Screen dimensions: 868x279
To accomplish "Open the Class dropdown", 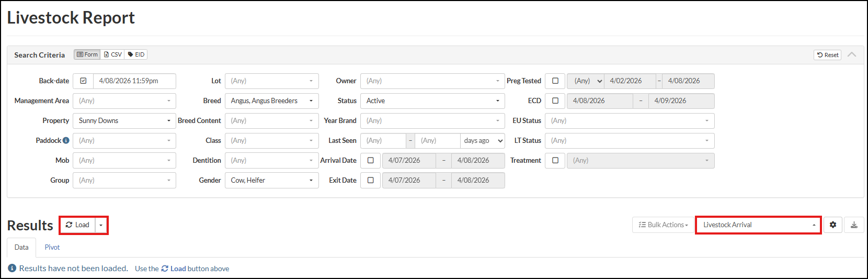I will point(272,141).
